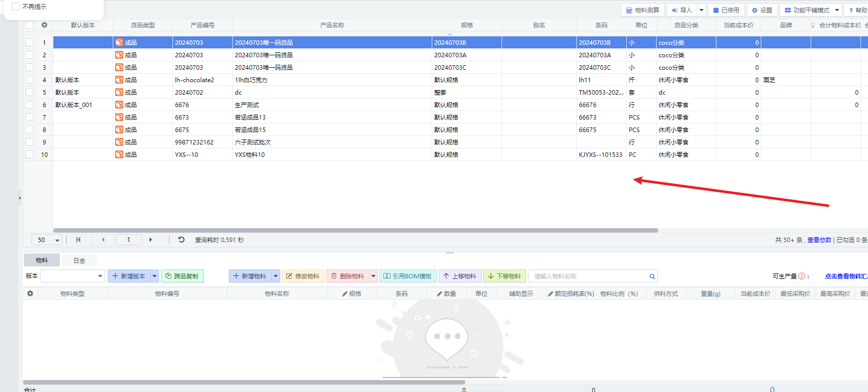Switch to the 物料 tab
This screenshot has height=392, width=868.
coord(42,260)
